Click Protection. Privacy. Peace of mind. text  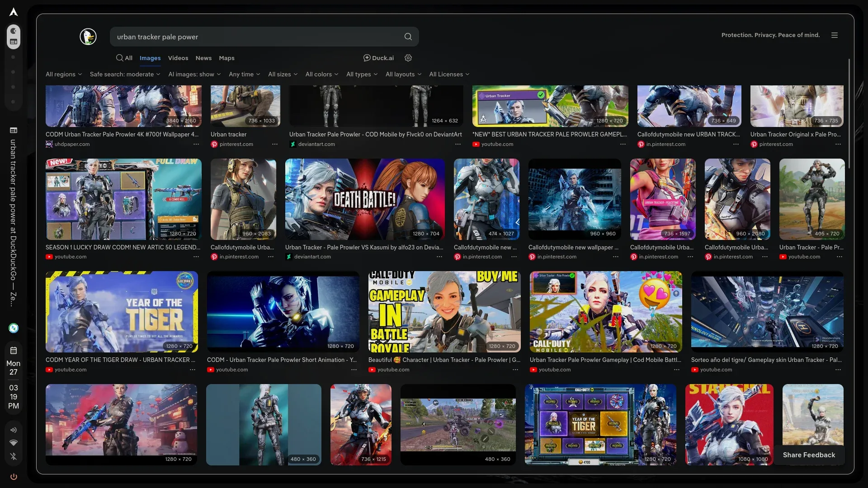[770, 35]
